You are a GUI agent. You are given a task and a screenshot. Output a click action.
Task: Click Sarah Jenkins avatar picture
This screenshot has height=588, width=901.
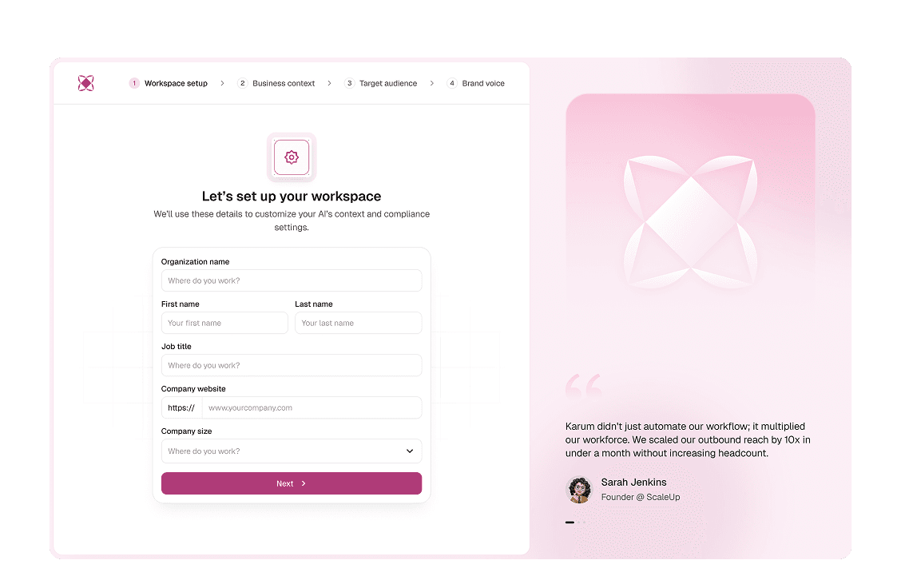click(579, 490)
